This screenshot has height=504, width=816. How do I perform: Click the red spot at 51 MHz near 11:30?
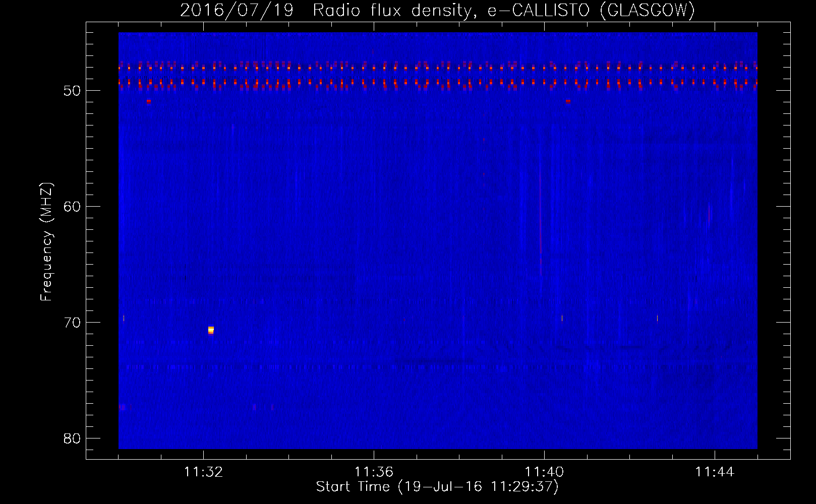(x=149, y=101)
